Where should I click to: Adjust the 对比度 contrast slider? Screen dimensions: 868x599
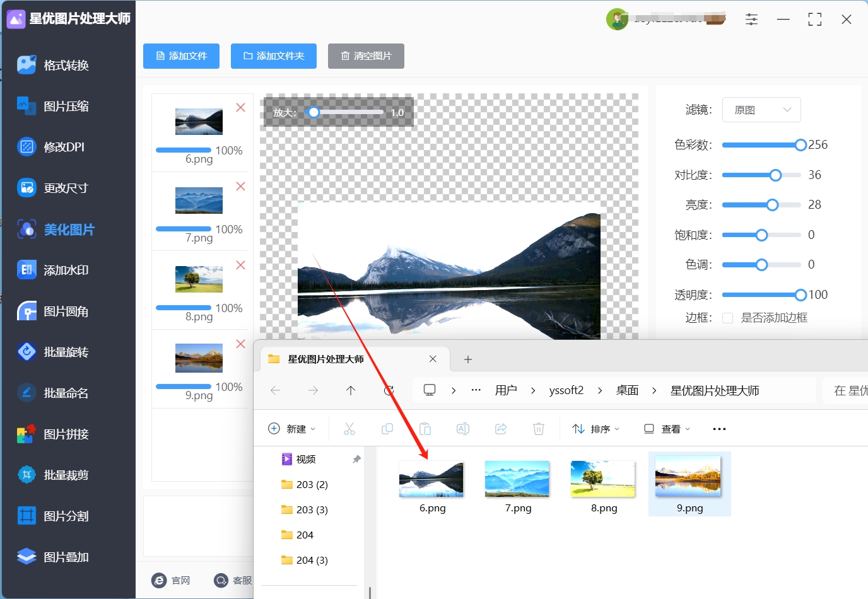(761, 175)
